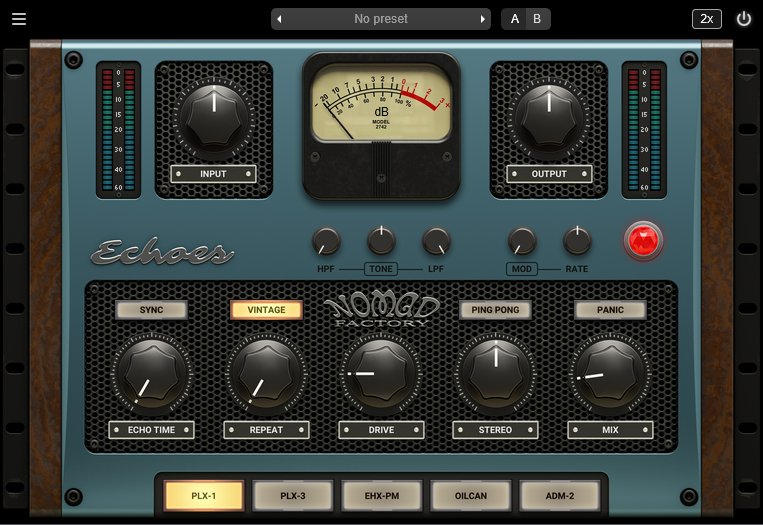
Task: Click the input level LED meter
Action: [x=118, y=130]
